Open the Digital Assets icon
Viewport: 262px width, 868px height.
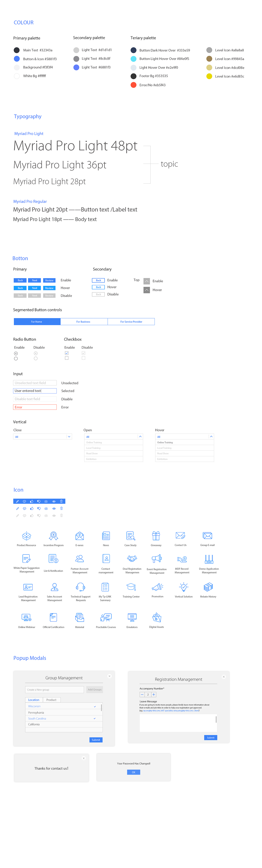point(156,617)
